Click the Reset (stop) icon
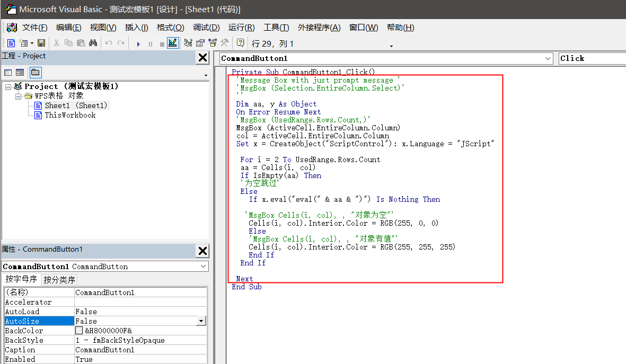 click(x=162, y=43)
